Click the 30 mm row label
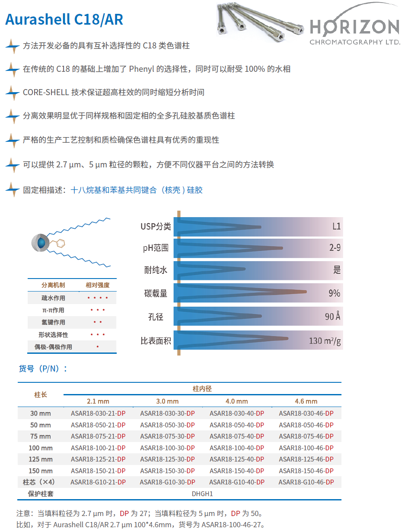The width and height of the screenshot is (405, 532). coord(41,413)
